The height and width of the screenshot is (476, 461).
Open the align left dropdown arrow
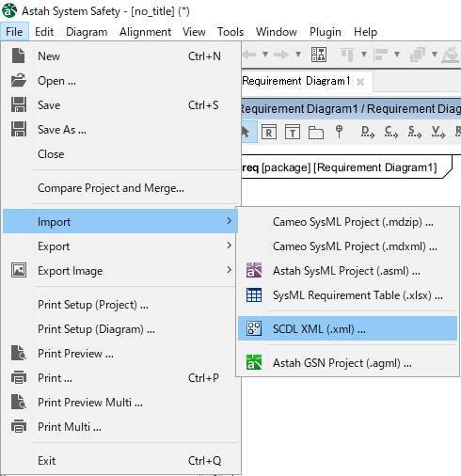[x=397, y=55]
